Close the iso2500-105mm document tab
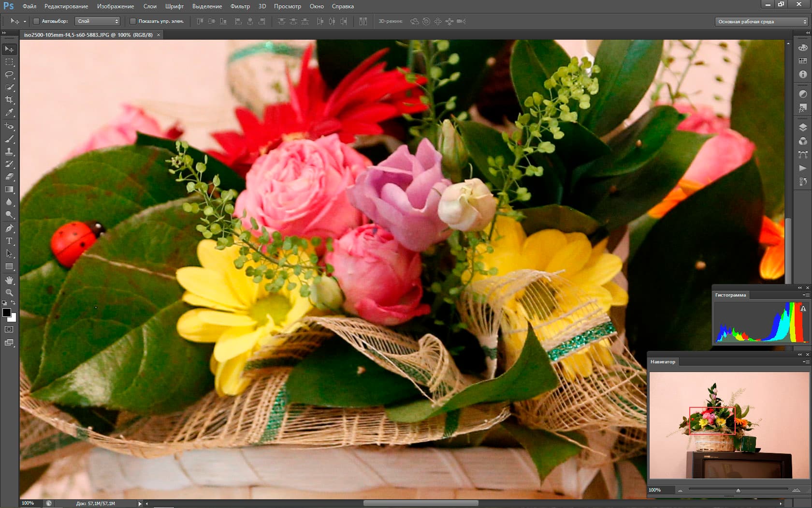 tap(159, 35)
